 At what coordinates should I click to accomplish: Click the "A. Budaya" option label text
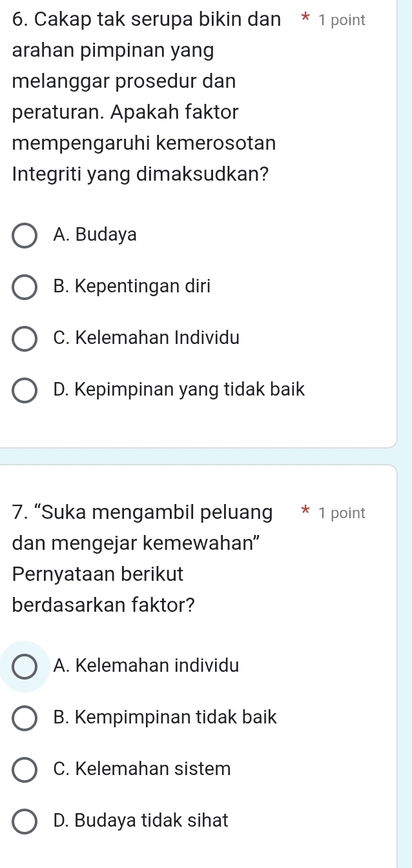pyautogui.click(x=96, y=235)
